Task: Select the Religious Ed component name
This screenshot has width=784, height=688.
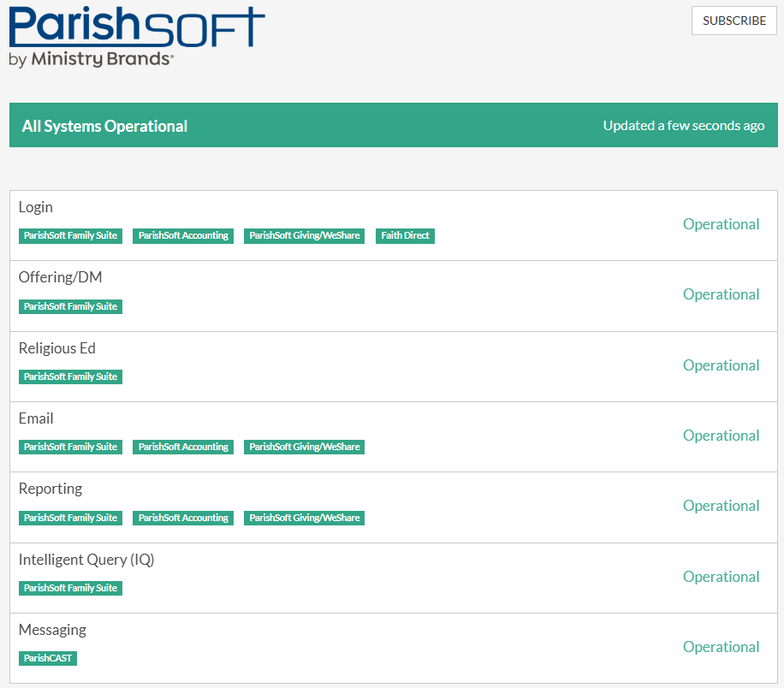Action: (x=57, y=348)
